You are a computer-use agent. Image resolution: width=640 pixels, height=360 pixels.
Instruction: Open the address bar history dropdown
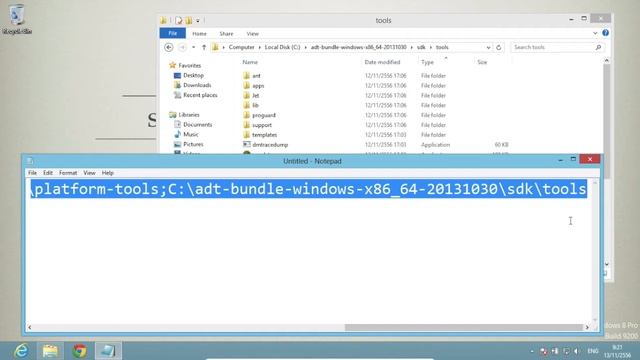[x=488, y=47]
